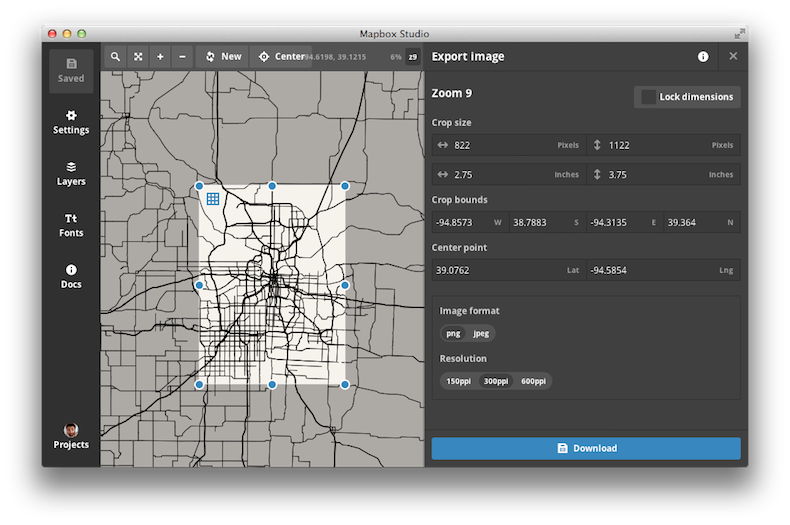Toggle fullscreen map with the expand icon

(138, 56)
